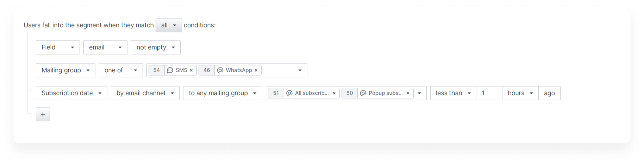Click the hours value input field
Viewport: 644px width, 164px height.
[489, 93]
